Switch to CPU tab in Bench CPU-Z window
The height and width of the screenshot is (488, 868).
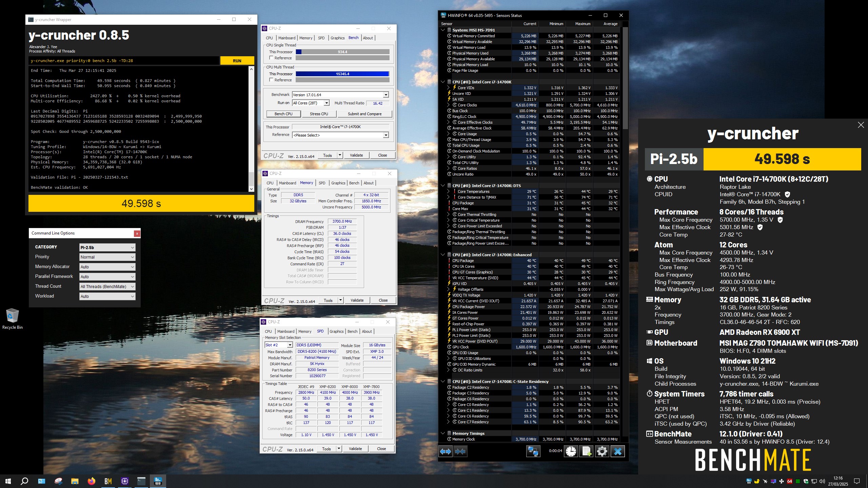269,38
